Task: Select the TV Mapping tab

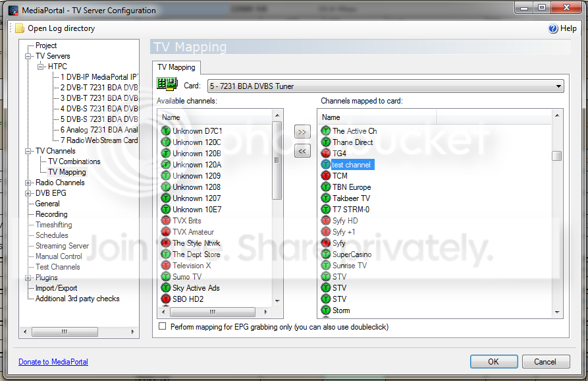Action: [176, 68]
